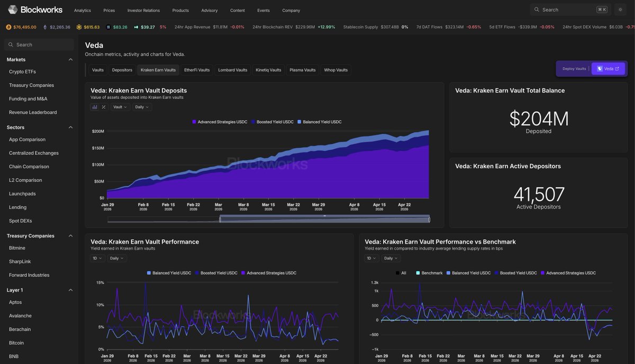Click the Bitcoin price ticker icon
Image resolution: width=635 pixels, height=364 pixels.
[x=8, y=27]
